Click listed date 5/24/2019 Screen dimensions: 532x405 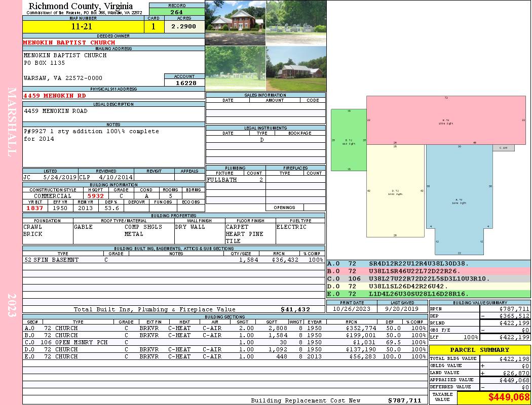(60, 177)
